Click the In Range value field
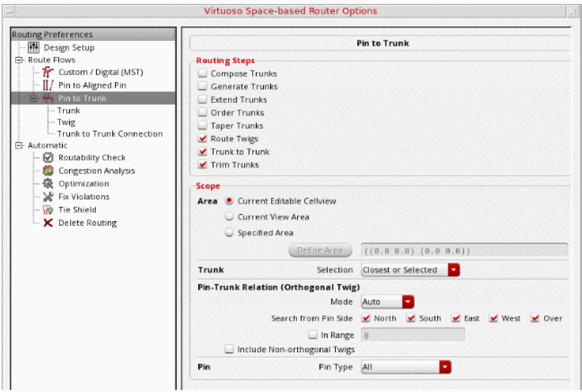 [413, 335]
